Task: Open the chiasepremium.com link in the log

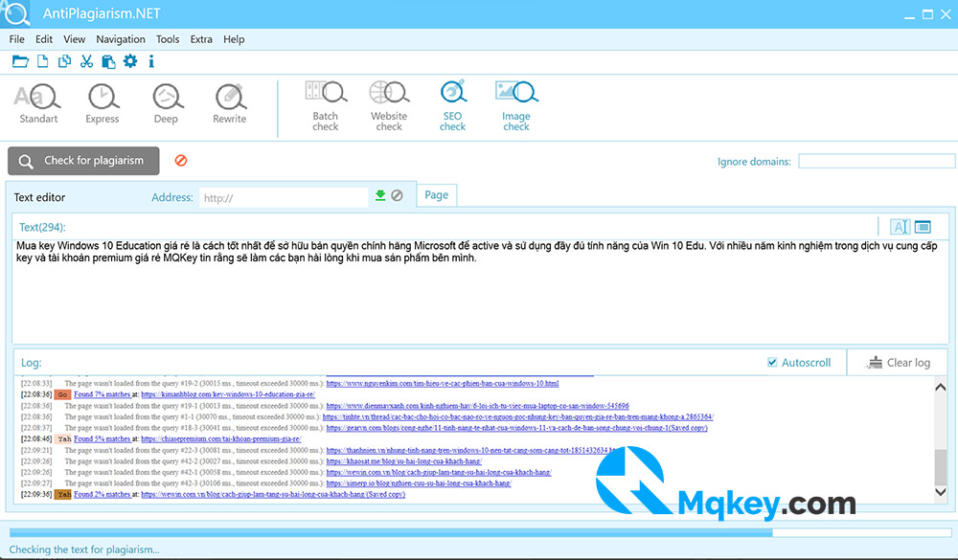Action: coord(221,439)
